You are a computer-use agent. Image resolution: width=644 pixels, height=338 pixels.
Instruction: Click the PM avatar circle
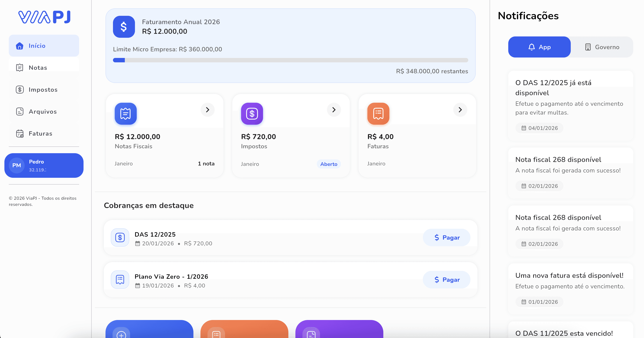[16, 165]
